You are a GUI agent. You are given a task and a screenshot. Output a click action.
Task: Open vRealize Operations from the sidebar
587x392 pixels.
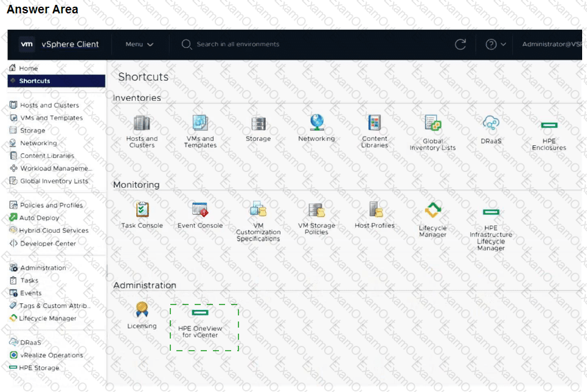pos(51,355)
